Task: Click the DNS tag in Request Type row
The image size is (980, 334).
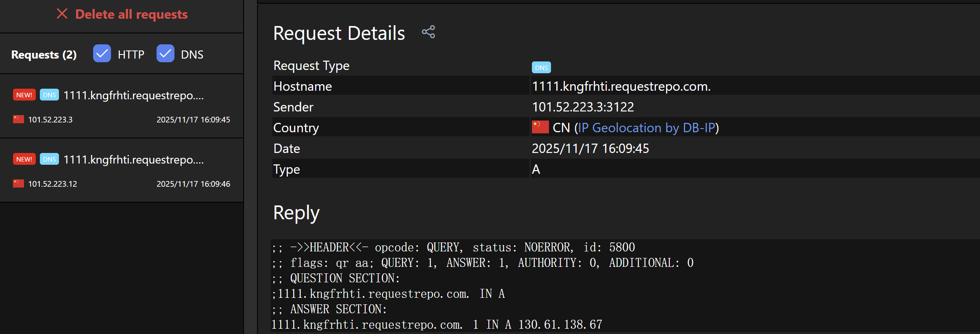Action: [x=541, y=68]
